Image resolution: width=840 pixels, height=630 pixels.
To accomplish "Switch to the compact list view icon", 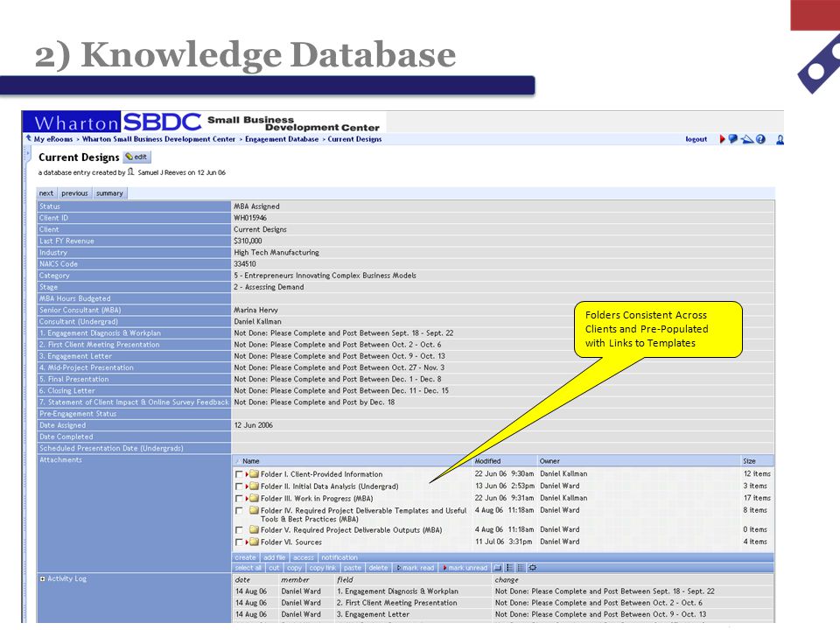I will point(521,568).
